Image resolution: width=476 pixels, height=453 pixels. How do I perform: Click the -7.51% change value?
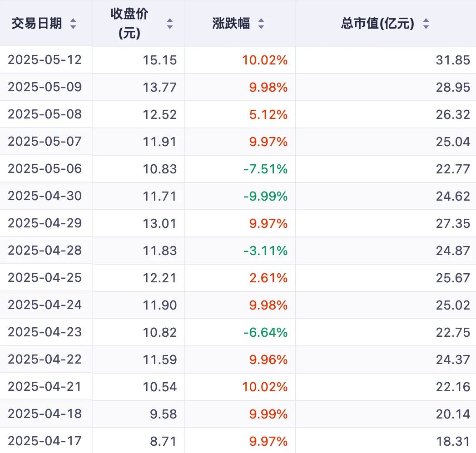point(265,169)
